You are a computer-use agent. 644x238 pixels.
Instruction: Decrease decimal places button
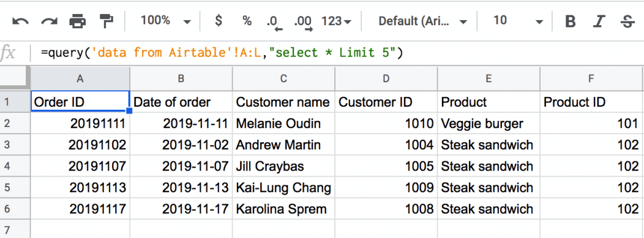274,23
